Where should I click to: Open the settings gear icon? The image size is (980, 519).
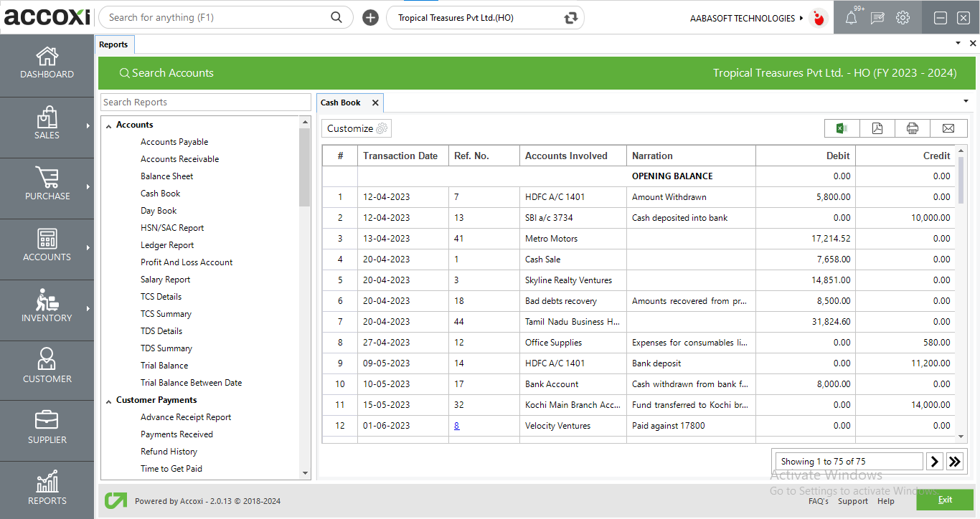coord(903,18)
